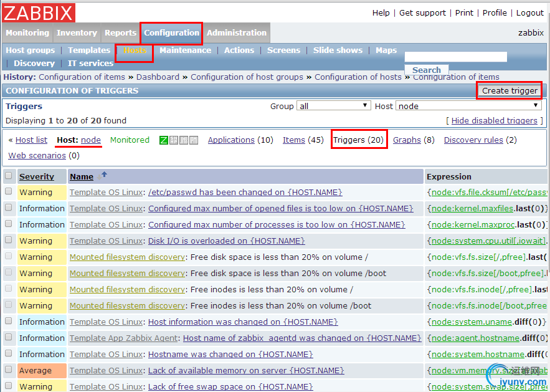
Task: Go to Host groups submenu
Action: click(x=30, y=50)
